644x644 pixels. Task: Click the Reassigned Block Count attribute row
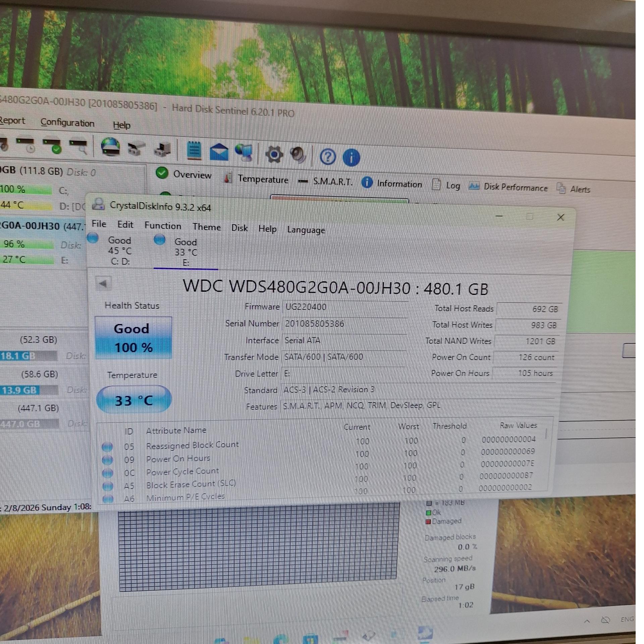pos(192,445)
